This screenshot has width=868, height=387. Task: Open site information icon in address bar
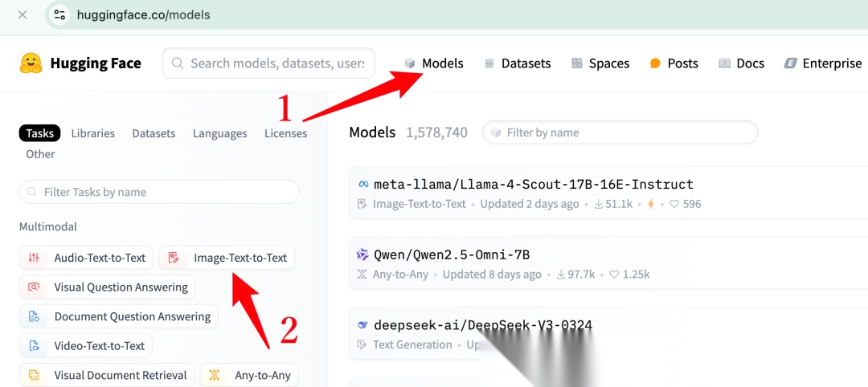[x=59, y=15]
